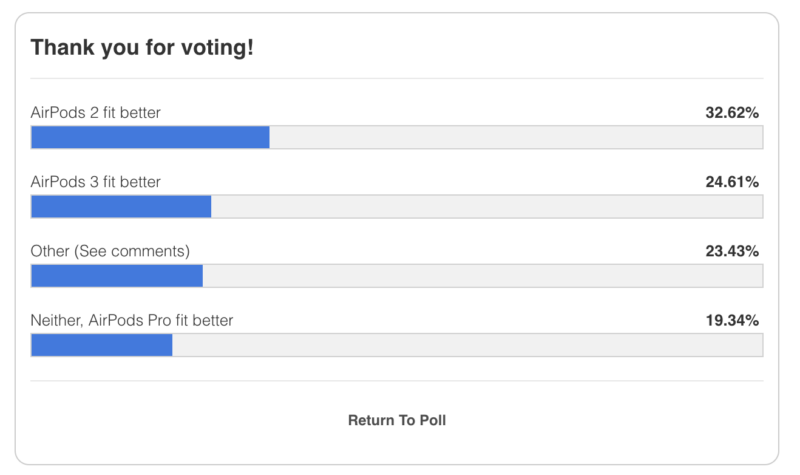The image size is (800, 475).
Task: Click the 32.62% result value
Action: (x=732, y=113)
